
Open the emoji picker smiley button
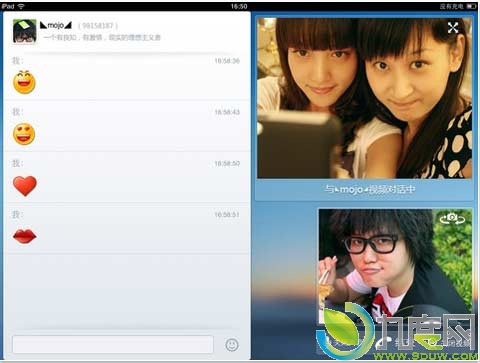[x=232, y=345]
